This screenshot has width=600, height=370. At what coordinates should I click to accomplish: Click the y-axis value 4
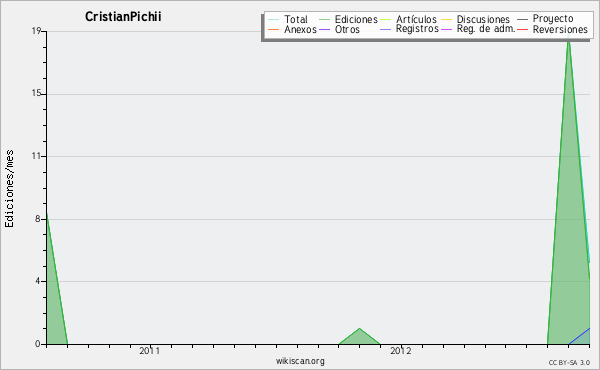[38, 281]
